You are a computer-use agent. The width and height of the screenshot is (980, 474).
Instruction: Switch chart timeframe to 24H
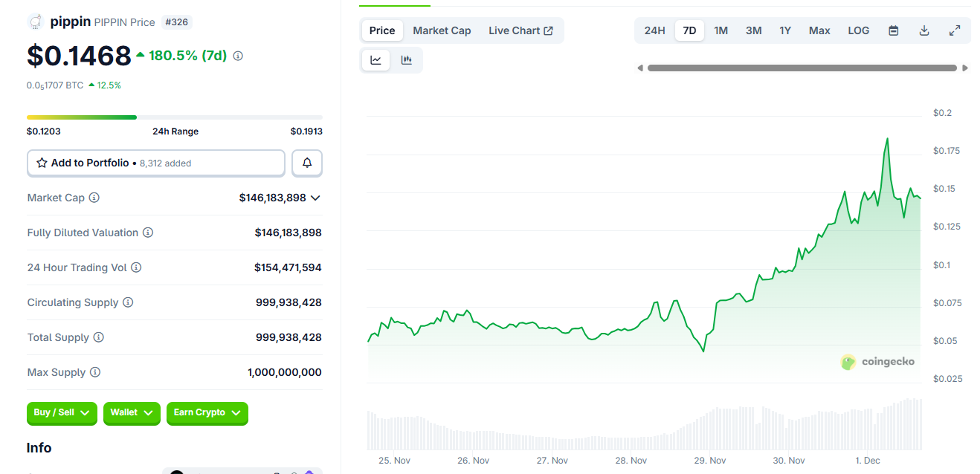point(654,30)
